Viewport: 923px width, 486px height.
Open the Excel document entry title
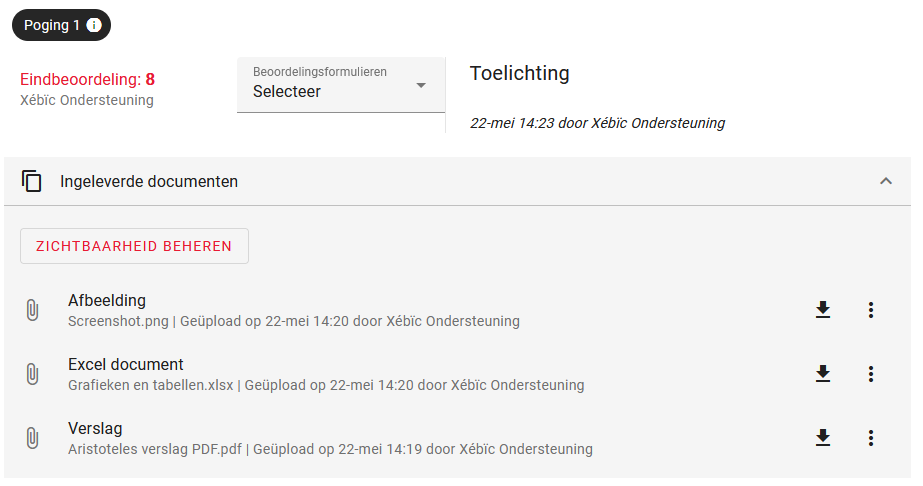125,364
